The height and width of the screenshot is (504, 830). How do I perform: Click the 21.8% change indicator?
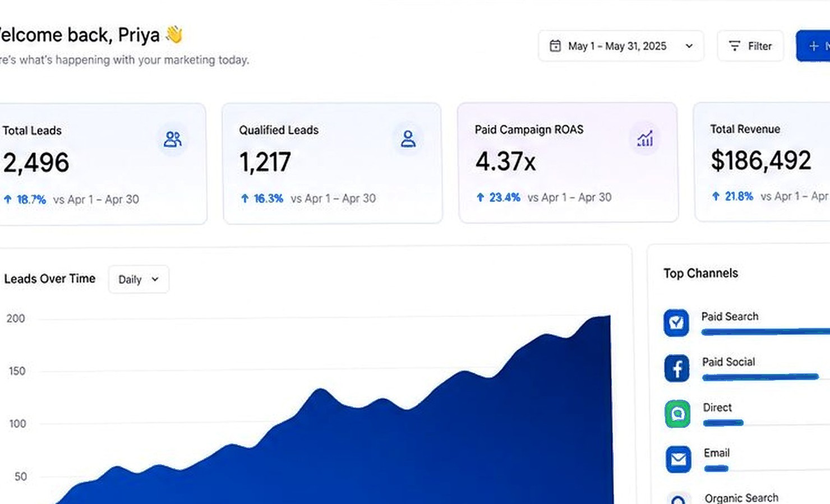point(732,196)
